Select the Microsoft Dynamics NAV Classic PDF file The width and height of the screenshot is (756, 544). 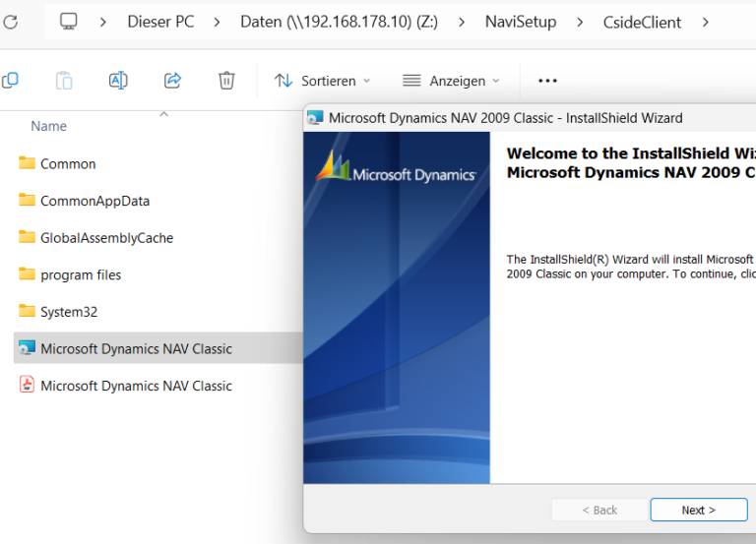point(136,386)
